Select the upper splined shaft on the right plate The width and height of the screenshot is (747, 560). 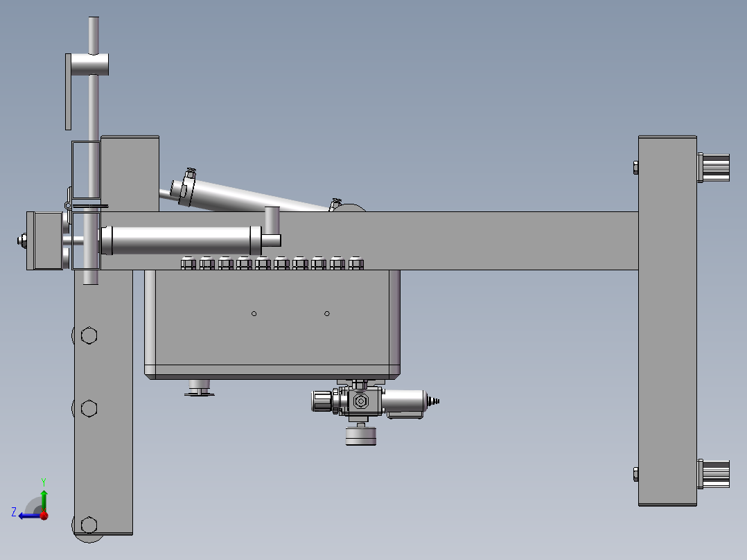click(714, 168)
